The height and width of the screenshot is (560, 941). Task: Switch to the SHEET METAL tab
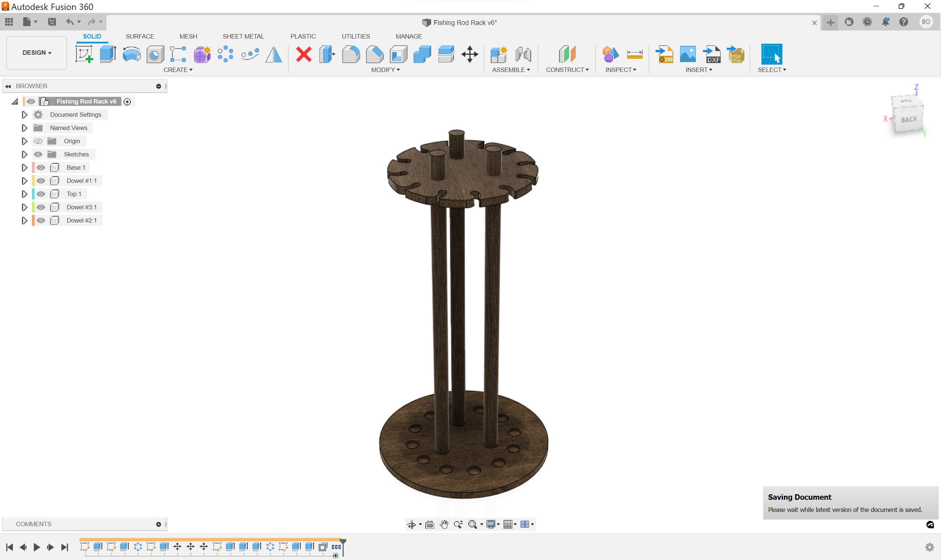(x=243, y=36)
